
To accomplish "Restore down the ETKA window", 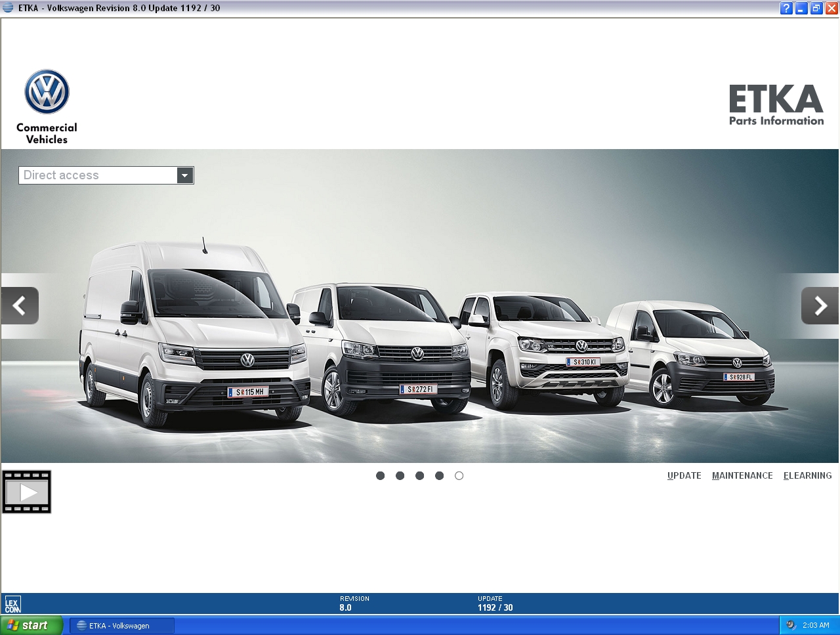I will (x=816, y=9).
